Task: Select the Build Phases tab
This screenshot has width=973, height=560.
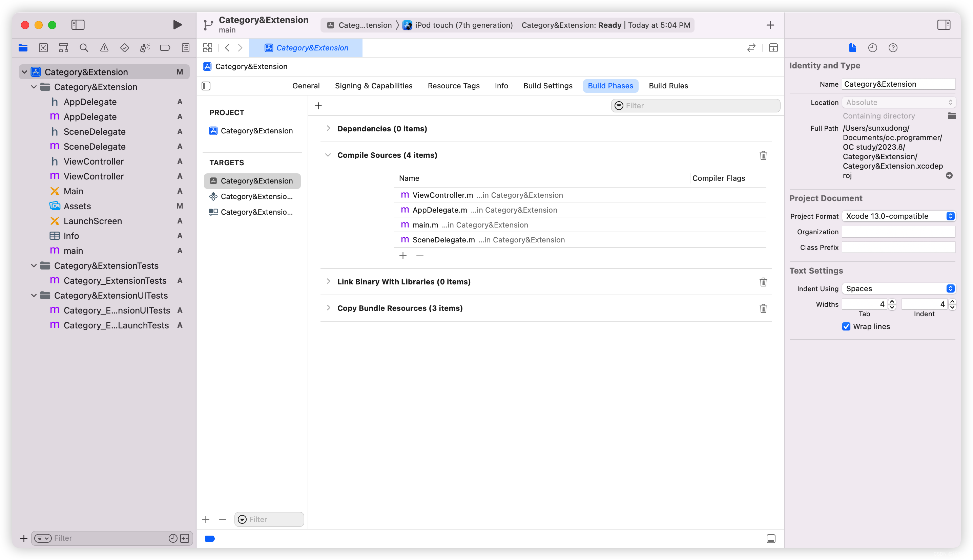Action: (610, 85)
